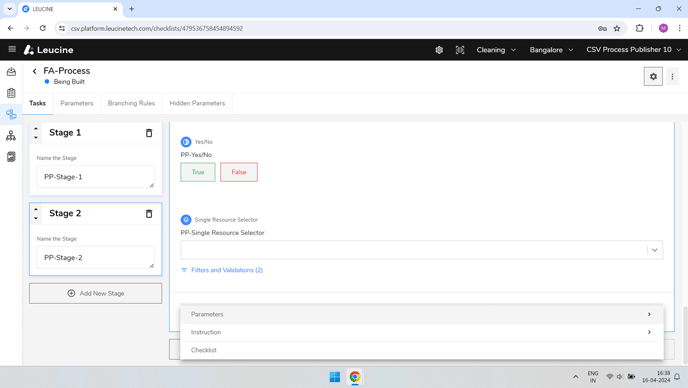Open the Cleaning use-case dropdown
Image resolution: width=688 pixels, height=388 pixels.
click(496, 50)
